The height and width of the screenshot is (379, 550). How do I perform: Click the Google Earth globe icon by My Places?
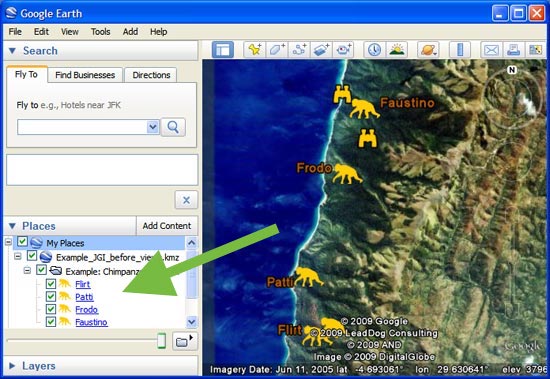click(36, 243)
